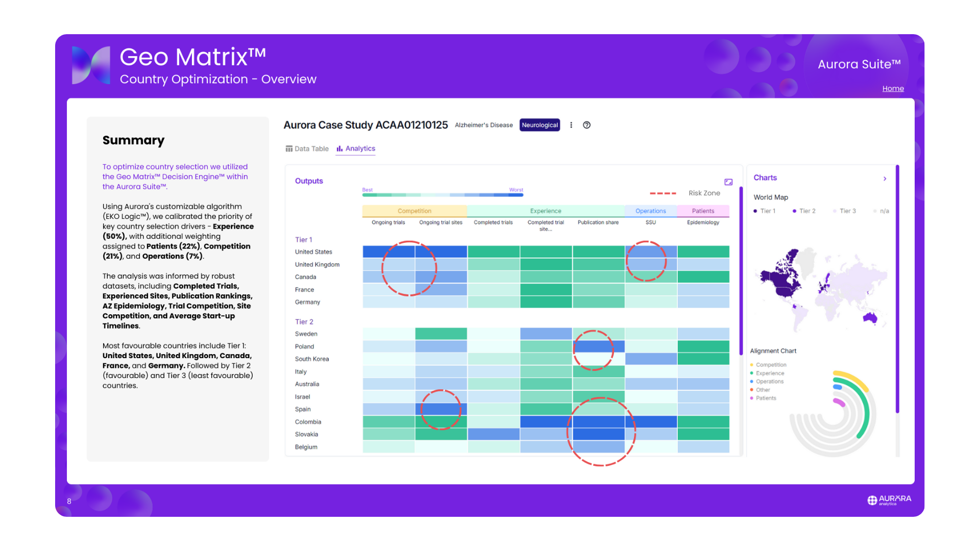Click the Patients category header

click(x=703, y=211)
